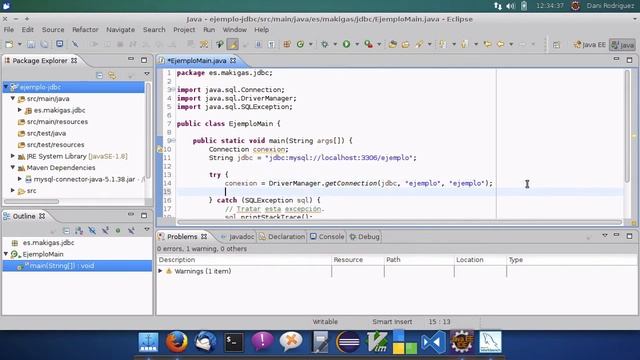Click the New file wizard icon
This screenshot has width=640, height=360.
(x=9, y=44)
